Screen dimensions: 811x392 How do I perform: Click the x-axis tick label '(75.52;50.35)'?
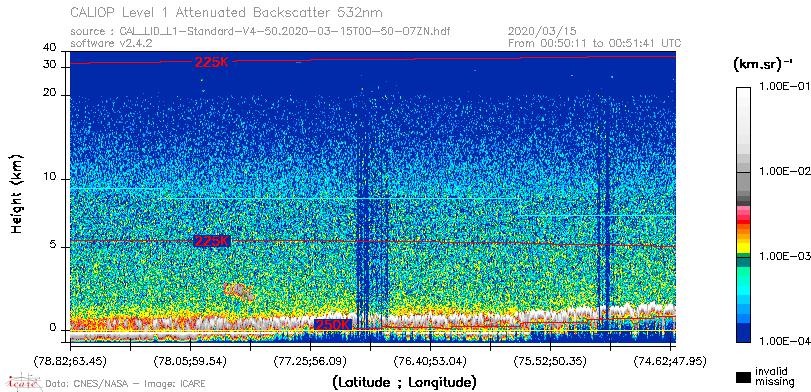point(550,361)
